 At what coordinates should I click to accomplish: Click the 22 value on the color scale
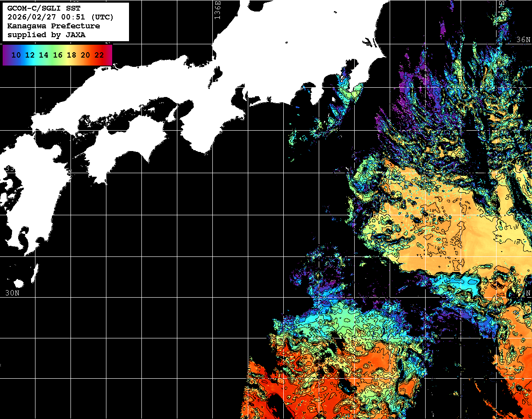[99, 55]
